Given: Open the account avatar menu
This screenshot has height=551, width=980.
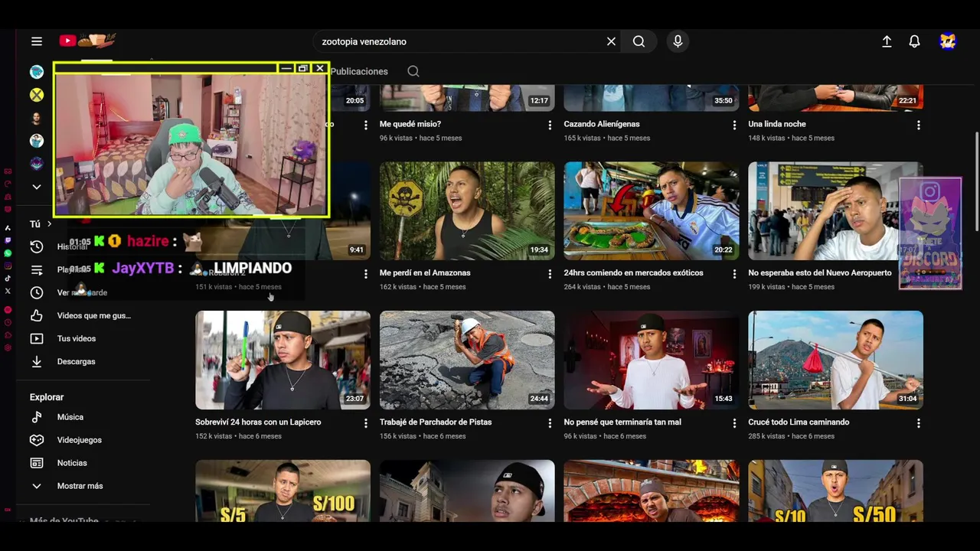Looking at the screenshot, I should (948, 41).
